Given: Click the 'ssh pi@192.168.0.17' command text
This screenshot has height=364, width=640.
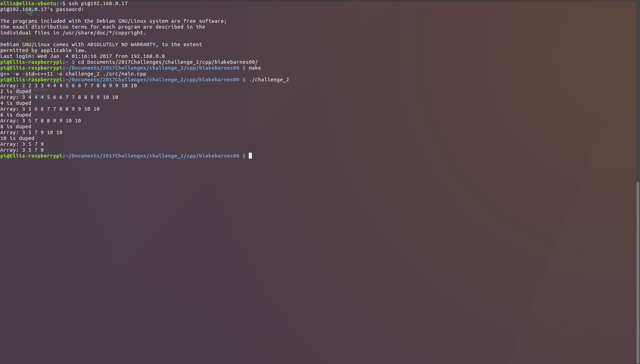Looking at the screenshot, I should (98, 3).
